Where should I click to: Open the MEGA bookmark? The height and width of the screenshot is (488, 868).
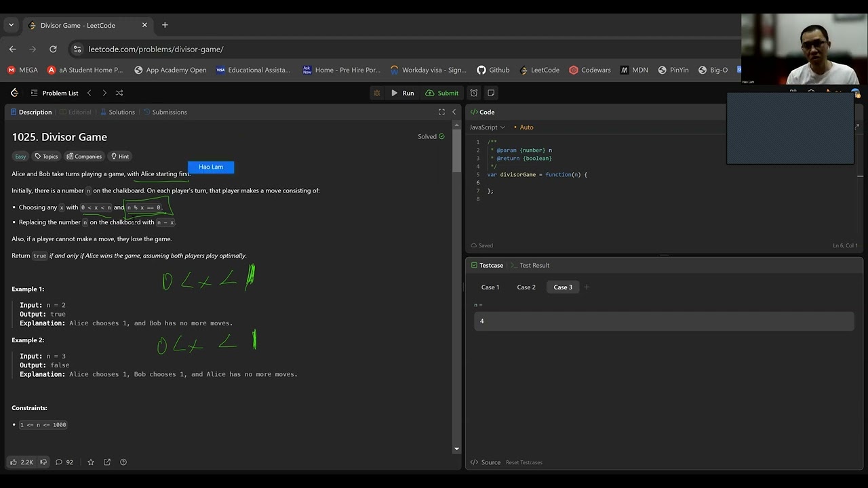click(x=22, y=70)
